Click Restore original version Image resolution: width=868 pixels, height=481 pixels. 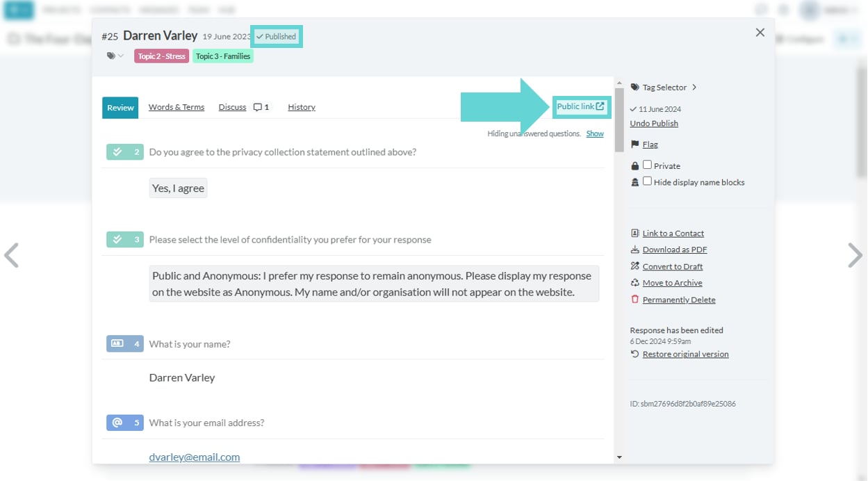686,354
